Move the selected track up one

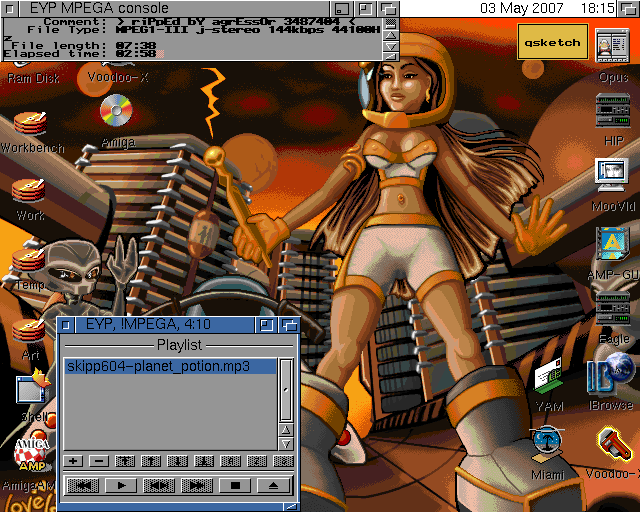[151, 461]
